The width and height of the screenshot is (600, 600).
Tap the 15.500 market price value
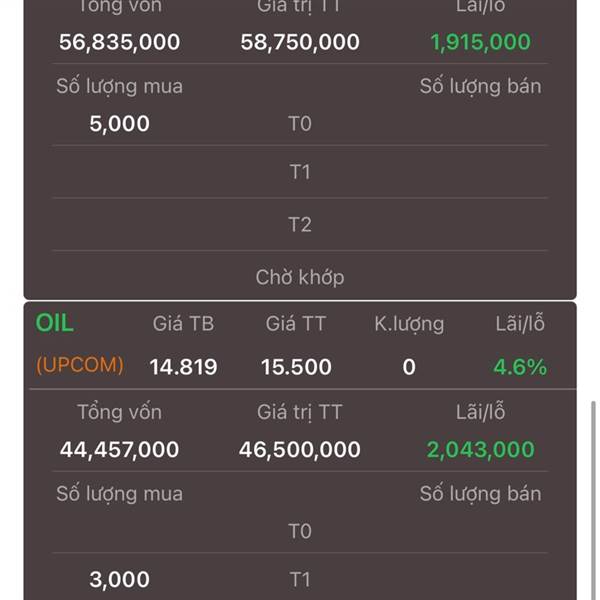[x=296, y=367]
